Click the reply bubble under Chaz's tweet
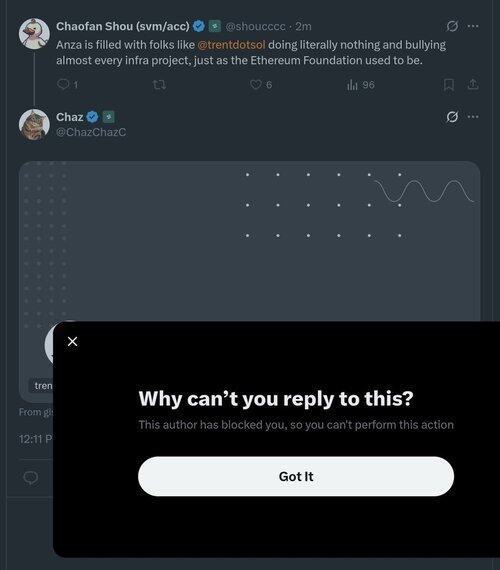 [x=31, y=477]
